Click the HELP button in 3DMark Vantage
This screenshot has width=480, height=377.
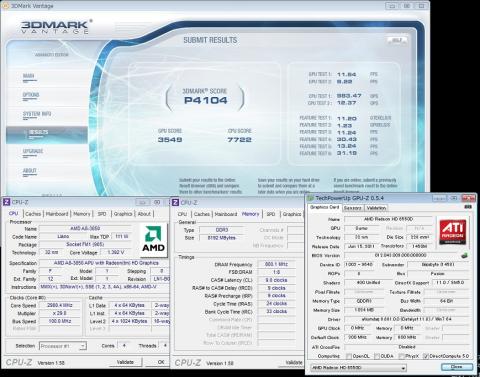coord(397,40)
